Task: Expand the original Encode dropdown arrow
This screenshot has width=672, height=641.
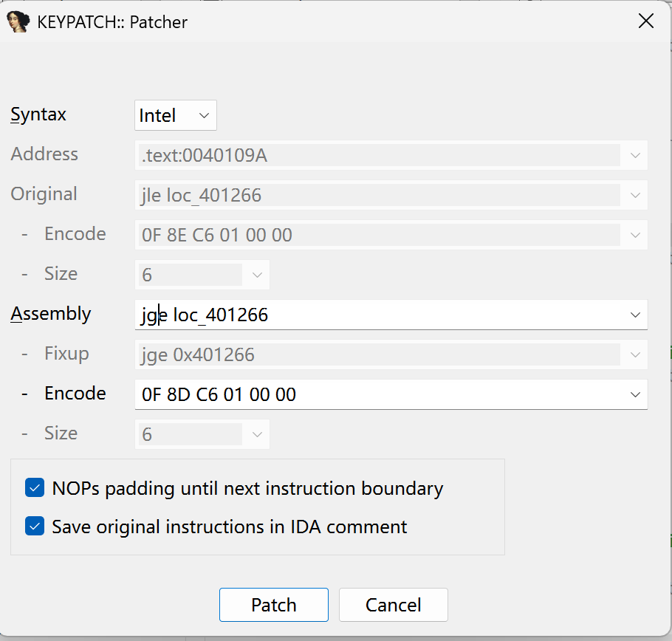Action: 635,235
